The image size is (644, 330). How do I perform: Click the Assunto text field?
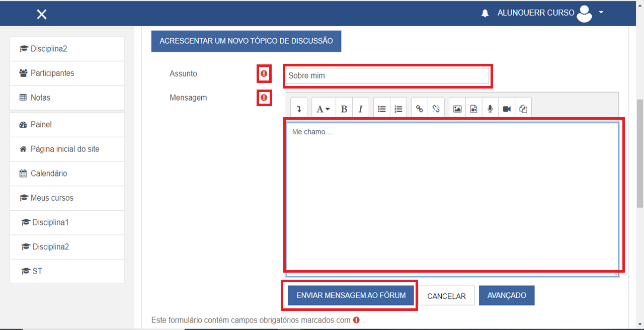[387, 76]
